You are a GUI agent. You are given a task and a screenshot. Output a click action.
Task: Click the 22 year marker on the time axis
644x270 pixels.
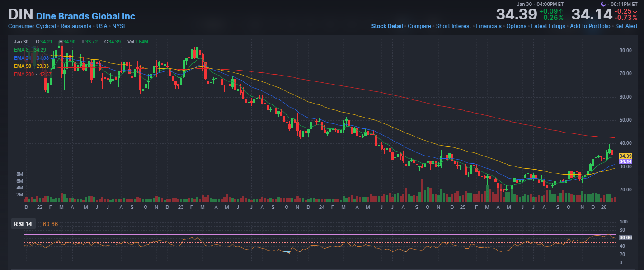coord(39,207)
